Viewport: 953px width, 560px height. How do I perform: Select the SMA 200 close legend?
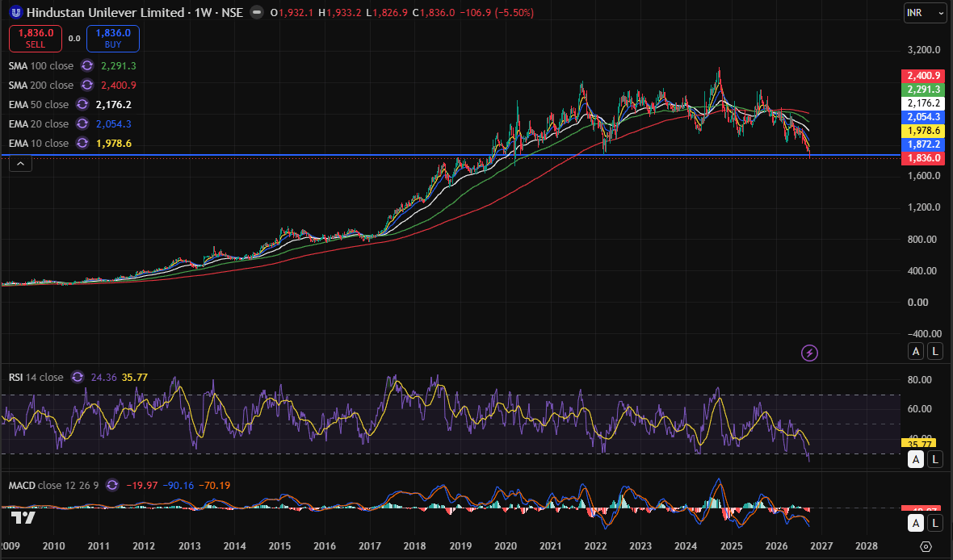tap(40, 85)
